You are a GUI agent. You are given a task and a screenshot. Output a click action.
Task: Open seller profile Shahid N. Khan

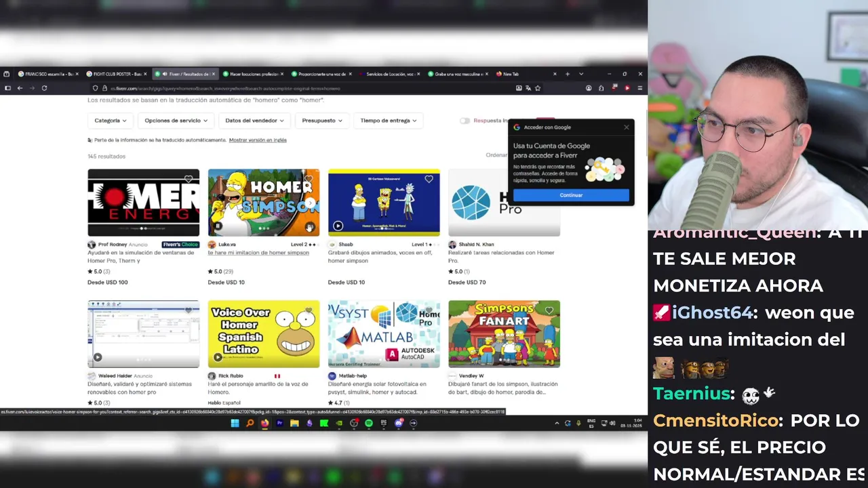point(477,245)
